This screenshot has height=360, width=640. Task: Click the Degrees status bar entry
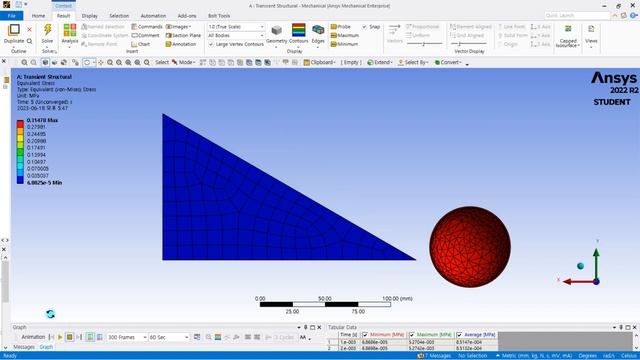pos(587,356)
